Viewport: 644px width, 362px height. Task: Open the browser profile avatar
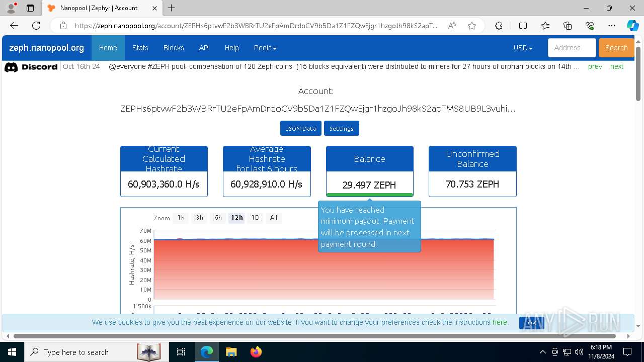(11, 8)
